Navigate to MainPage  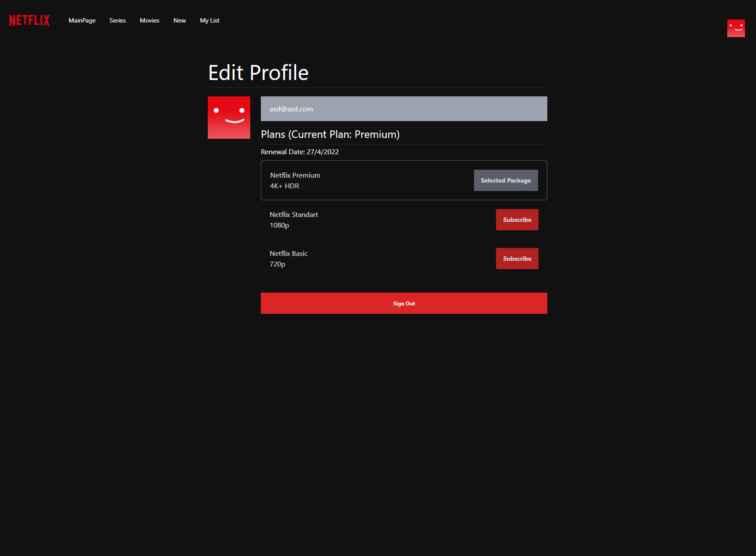82,20
